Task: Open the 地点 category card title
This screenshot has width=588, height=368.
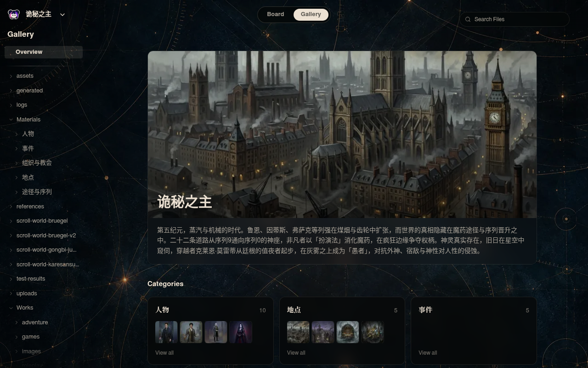Action: 294,310
